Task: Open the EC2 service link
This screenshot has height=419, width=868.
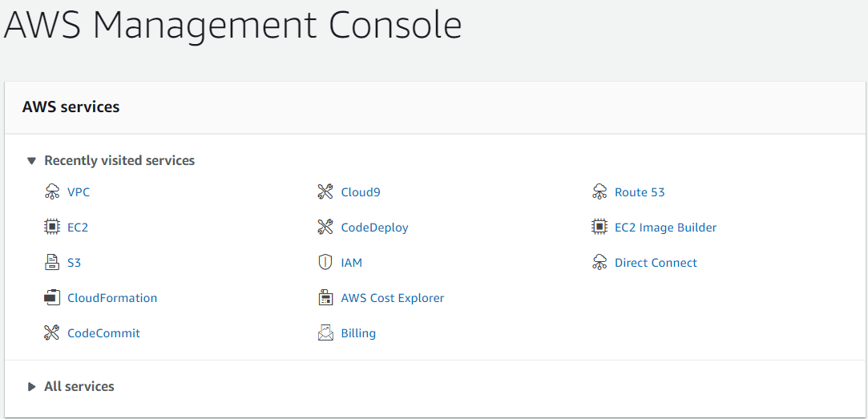Action: pyautogui.click(x=78, y=228)
